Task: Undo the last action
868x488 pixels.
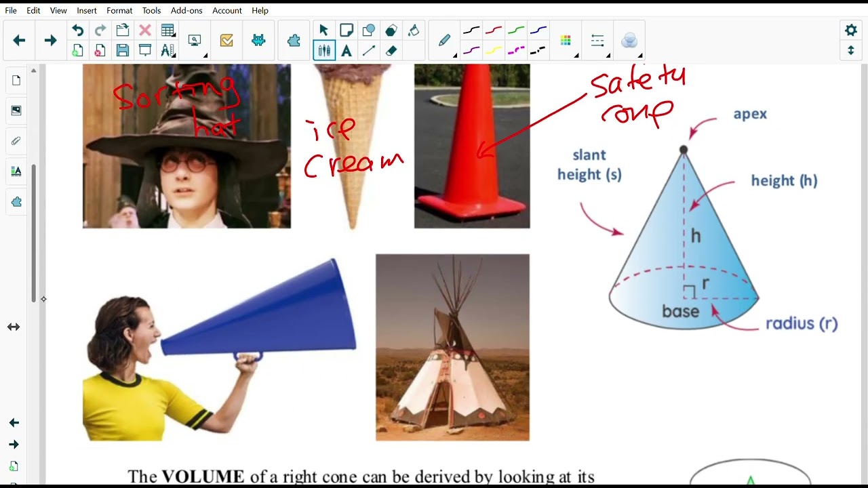Action: (x=78, y=30)
